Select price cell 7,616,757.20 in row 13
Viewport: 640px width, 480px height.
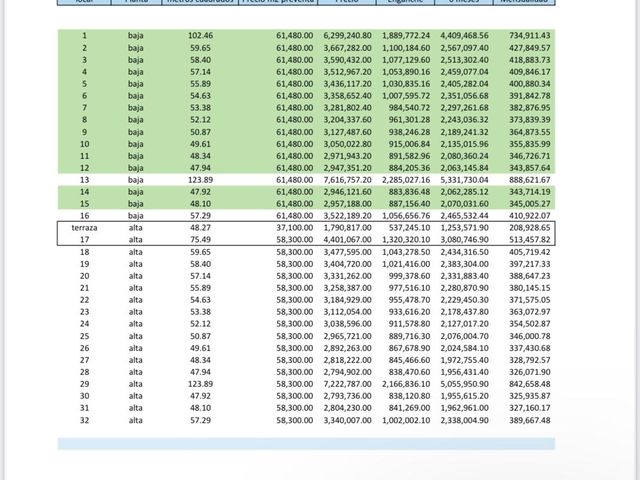click(x=347, y=180)
